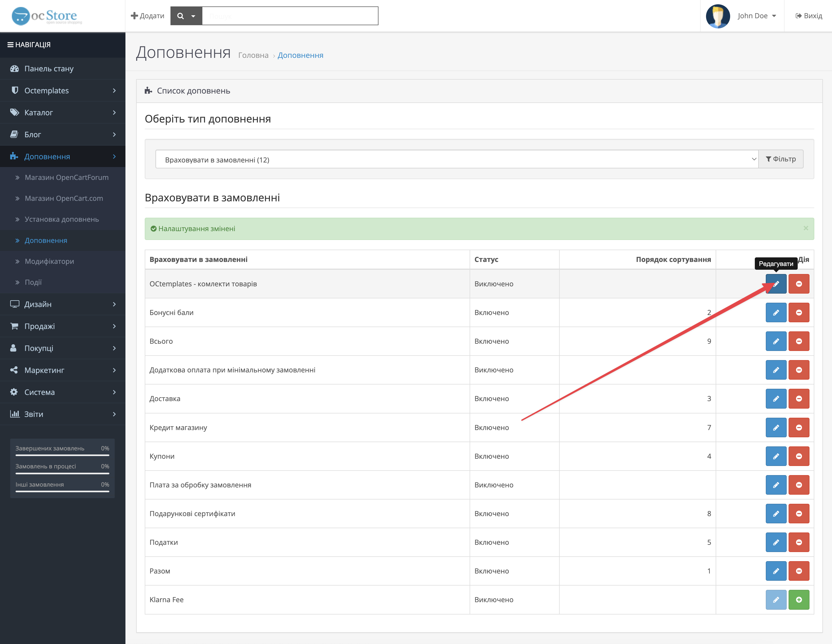Click red uninstall button for Бонусні бали
This screenshot has width=832, height=644.
(798, 312)
